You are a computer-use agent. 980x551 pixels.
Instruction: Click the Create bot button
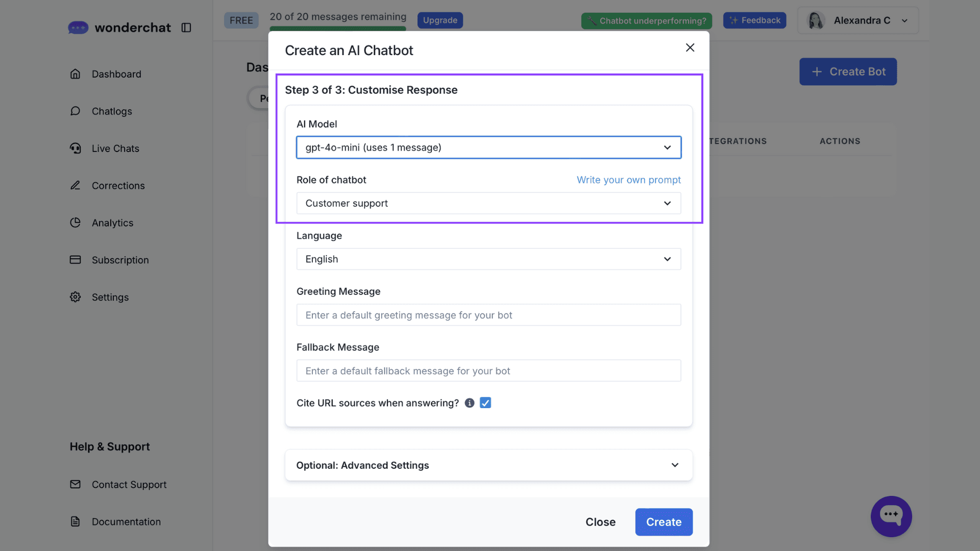tap(848, 71)
